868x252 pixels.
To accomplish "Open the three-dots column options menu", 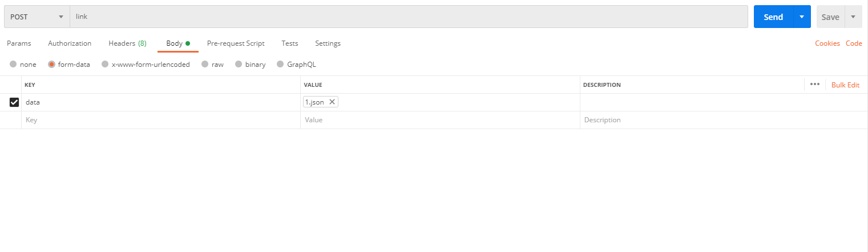I will coord(814,85).
